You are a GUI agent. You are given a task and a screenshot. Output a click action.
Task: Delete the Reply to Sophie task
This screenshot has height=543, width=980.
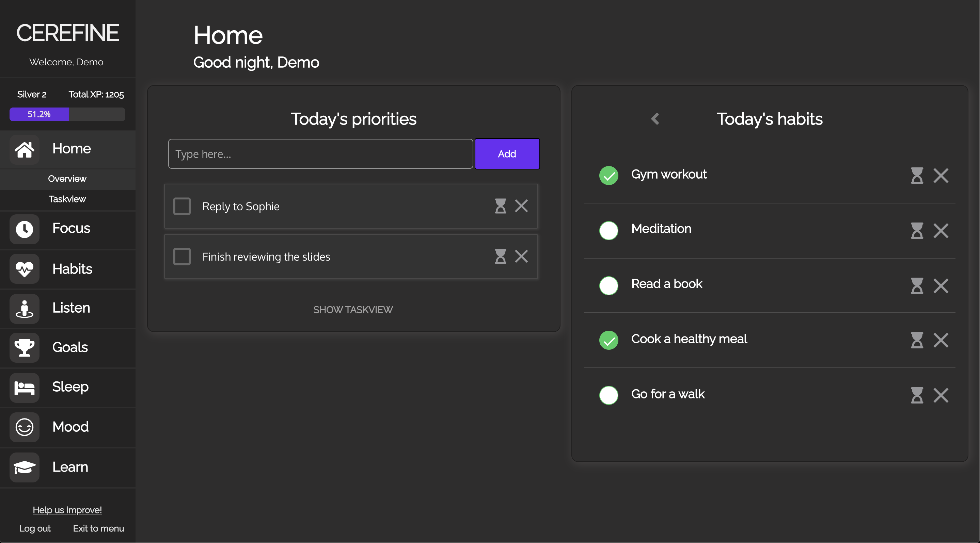[521, 206]
